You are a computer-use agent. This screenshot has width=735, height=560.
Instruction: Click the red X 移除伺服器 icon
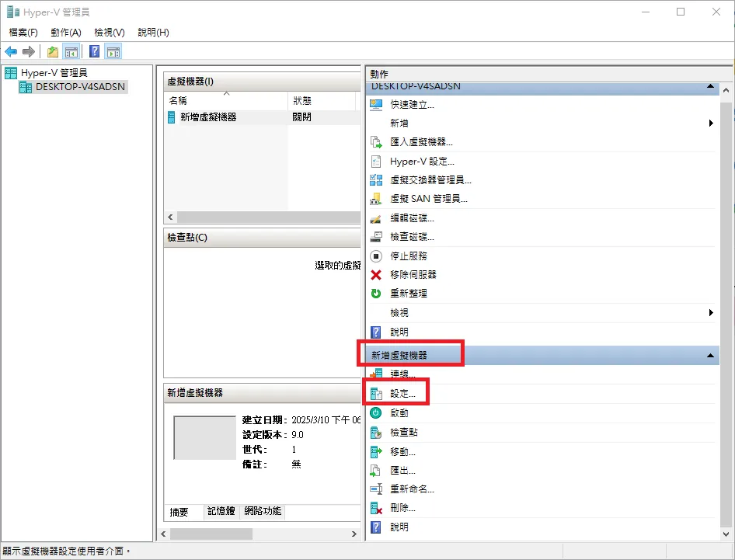click(376, 275)
